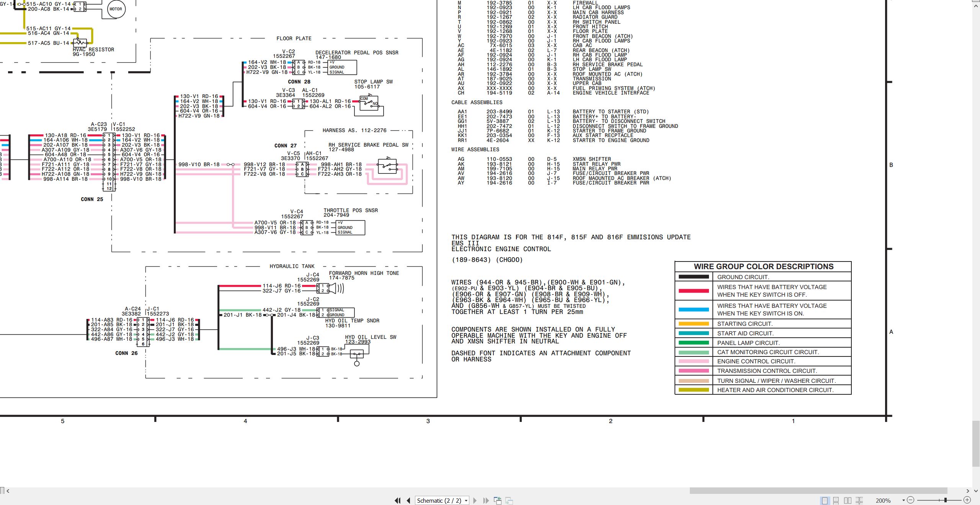Click the HYDRAULIC TANK label
The width and height of the screenshot is (980, 505).
point(292,266)
